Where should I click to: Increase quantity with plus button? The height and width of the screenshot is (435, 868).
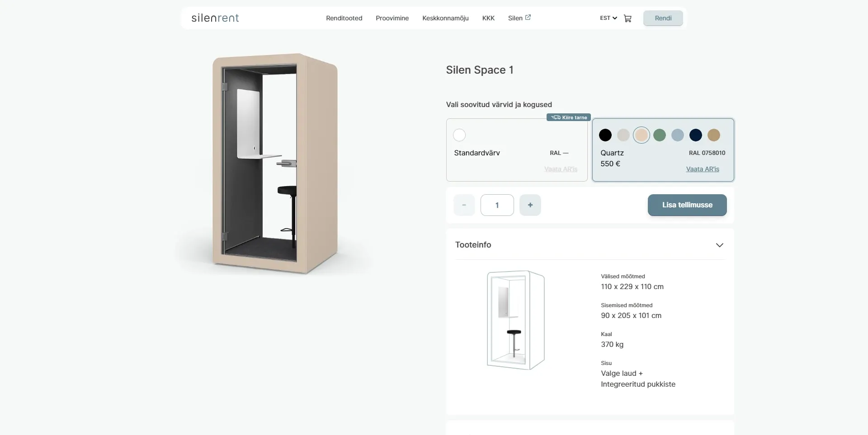[530, 205]
